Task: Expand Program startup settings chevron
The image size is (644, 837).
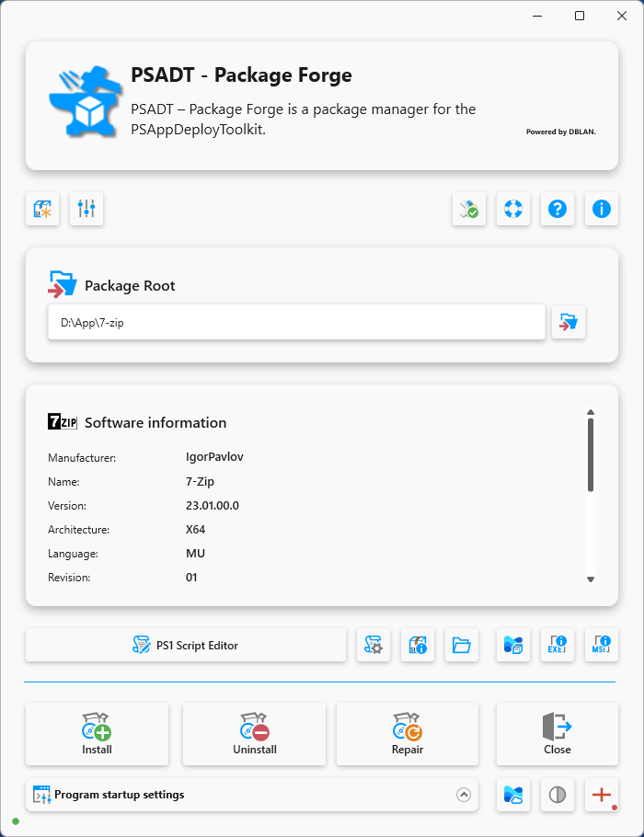Action: coord(464,795)
